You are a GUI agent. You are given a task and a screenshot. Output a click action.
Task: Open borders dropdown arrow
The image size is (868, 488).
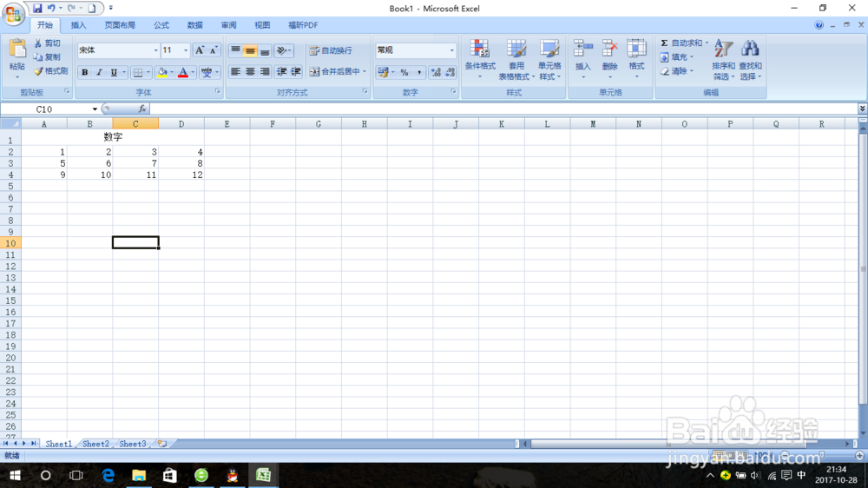148,73
